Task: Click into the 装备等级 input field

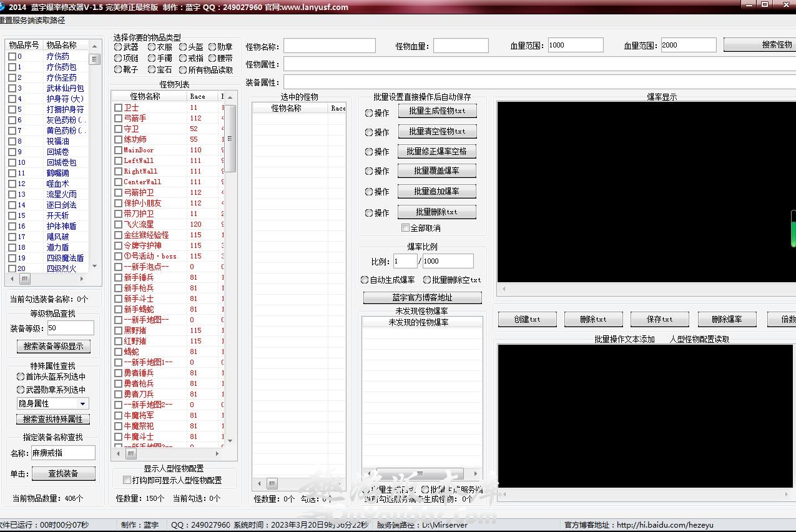Action: pos(70,328)
